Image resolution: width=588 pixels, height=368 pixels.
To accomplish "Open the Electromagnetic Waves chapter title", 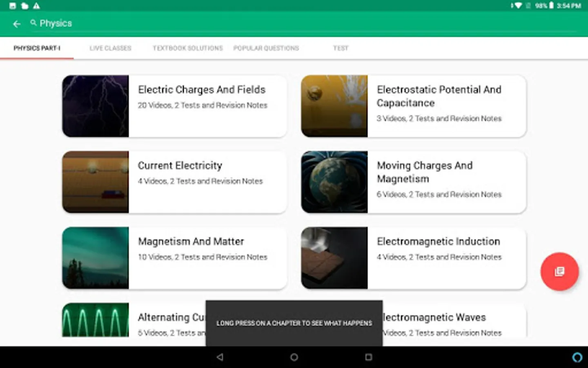I will pyautogui.click(x=434, y=317).
